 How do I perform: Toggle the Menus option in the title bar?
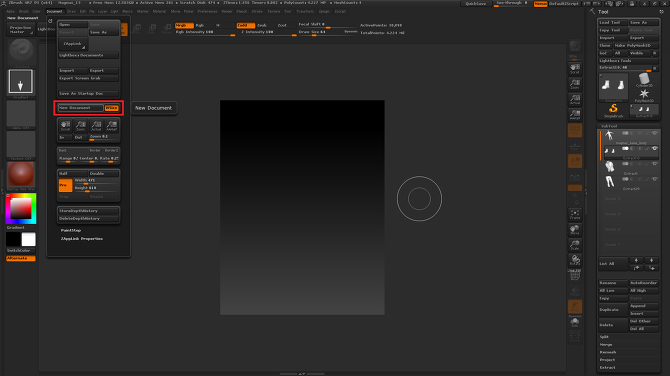click(541, 3)
